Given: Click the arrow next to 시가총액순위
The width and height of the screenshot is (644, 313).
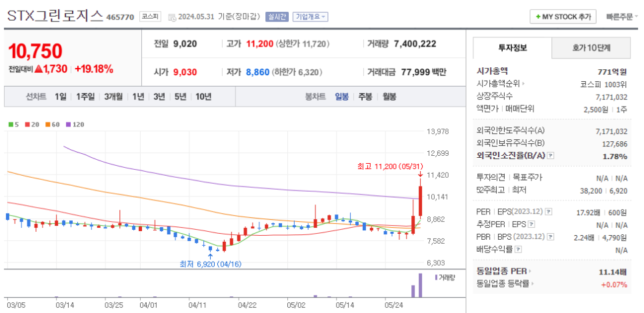Looking at the screenshot, I should point(523,84).
